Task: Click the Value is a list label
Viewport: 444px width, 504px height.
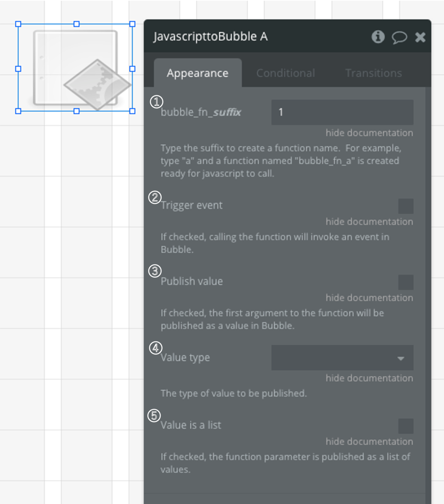Action: tap(191, 425)
